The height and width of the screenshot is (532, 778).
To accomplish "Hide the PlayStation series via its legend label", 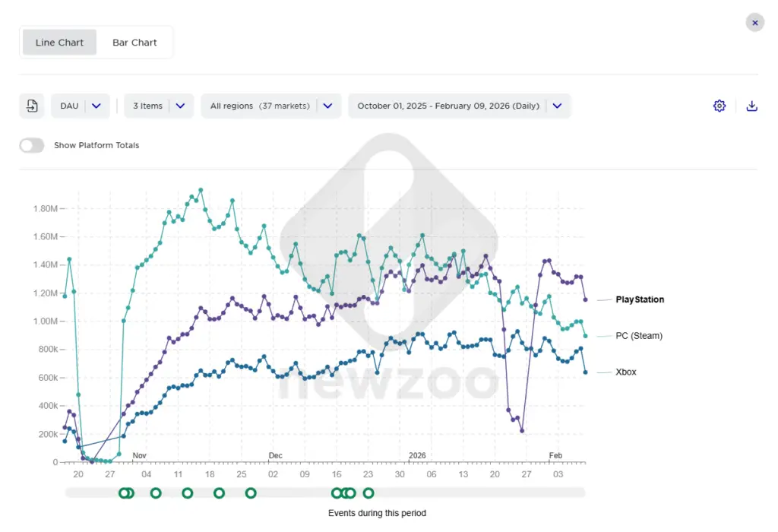I will pyautogui.click(x=639, y=299).
